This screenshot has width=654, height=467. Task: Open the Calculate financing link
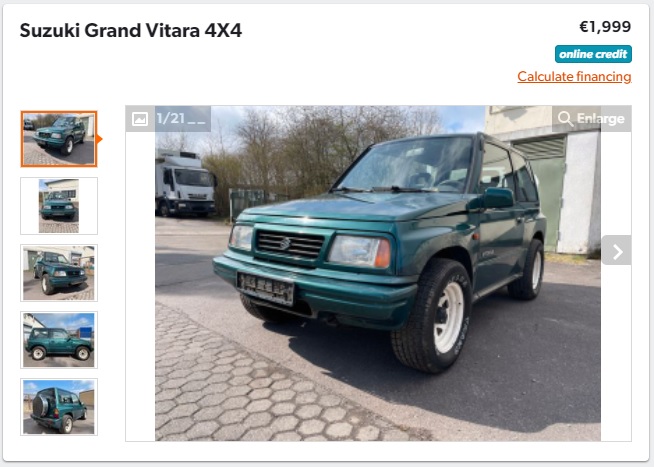tap(574, 77)
